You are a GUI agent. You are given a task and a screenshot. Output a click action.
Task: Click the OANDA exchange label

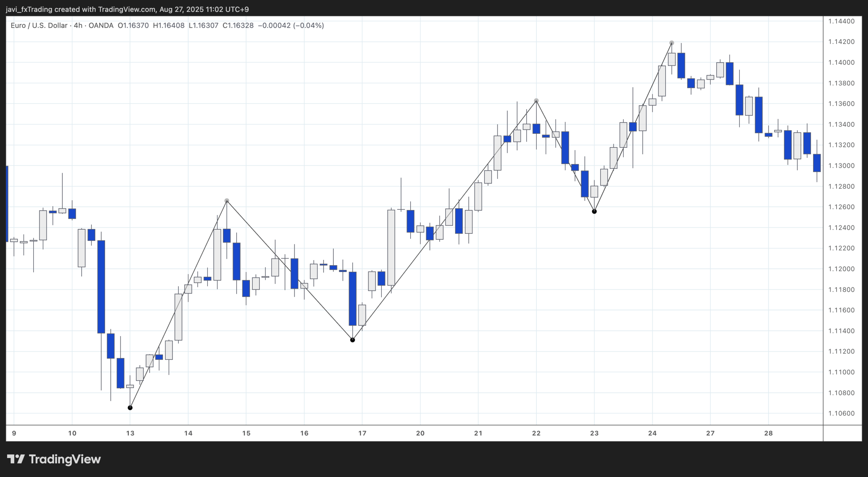(101, 25)
